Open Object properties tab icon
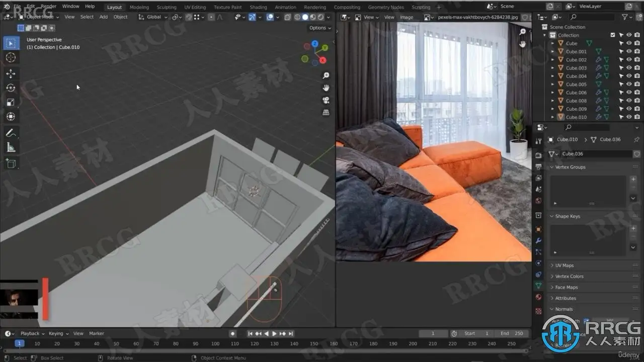This screenshot has width=644, height=362. pyautogui.click(x=538, y=229)
